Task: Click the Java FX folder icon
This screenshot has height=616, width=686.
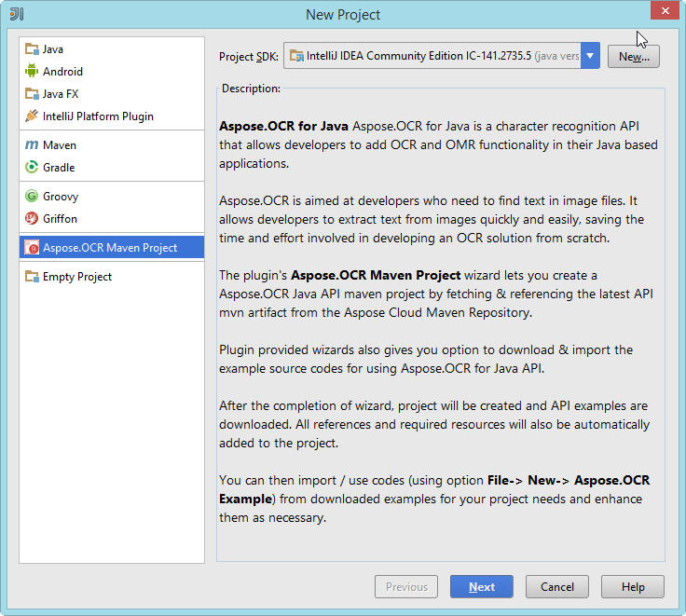Action: click(32, 94)
